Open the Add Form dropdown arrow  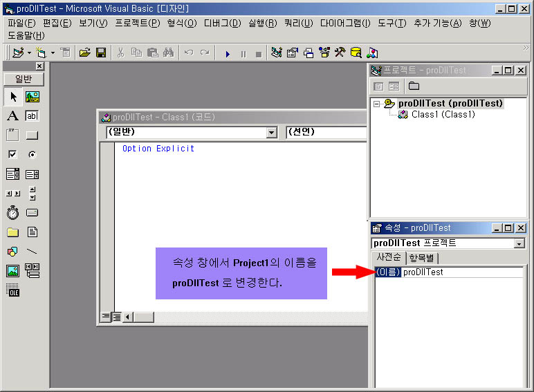tap(53, 53)
